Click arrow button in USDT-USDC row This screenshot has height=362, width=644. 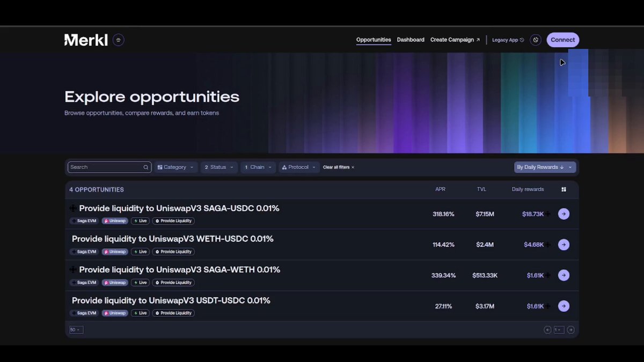point(563,306)
